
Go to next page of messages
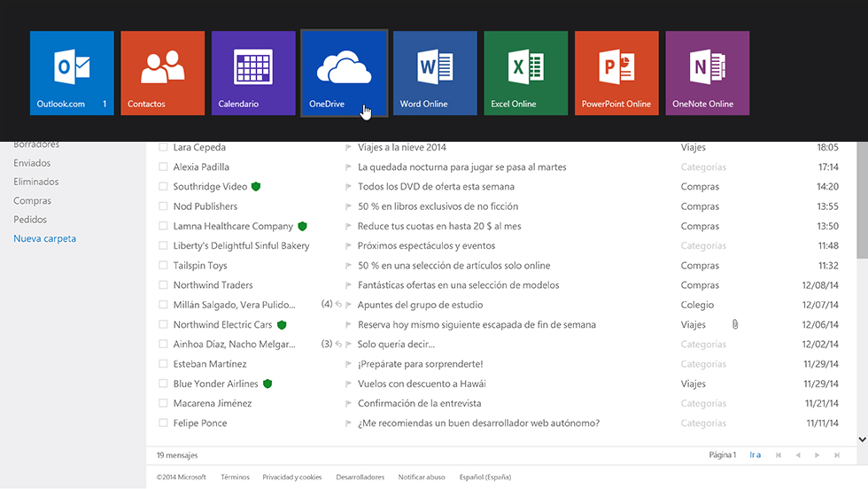coord(817,455)
